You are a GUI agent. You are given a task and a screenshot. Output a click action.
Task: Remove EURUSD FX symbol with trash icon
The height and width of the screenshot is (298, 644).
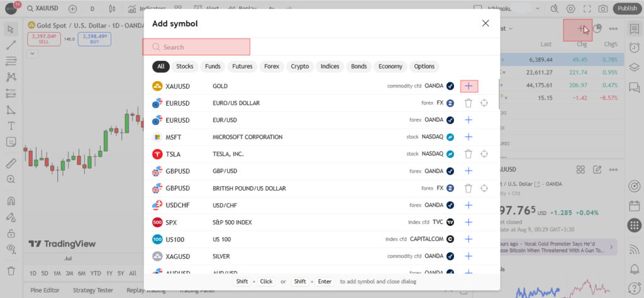tap(468, 103)
